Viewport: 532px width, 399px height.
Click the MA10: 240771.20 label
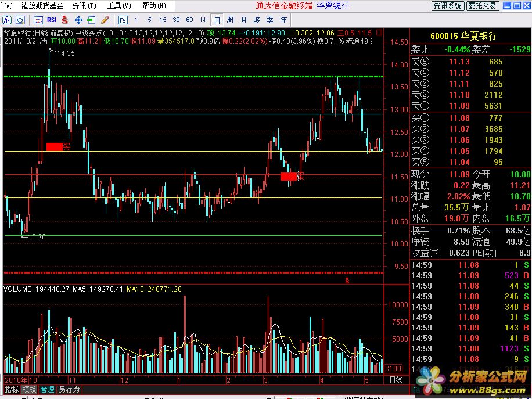click(x=154, y=289)
